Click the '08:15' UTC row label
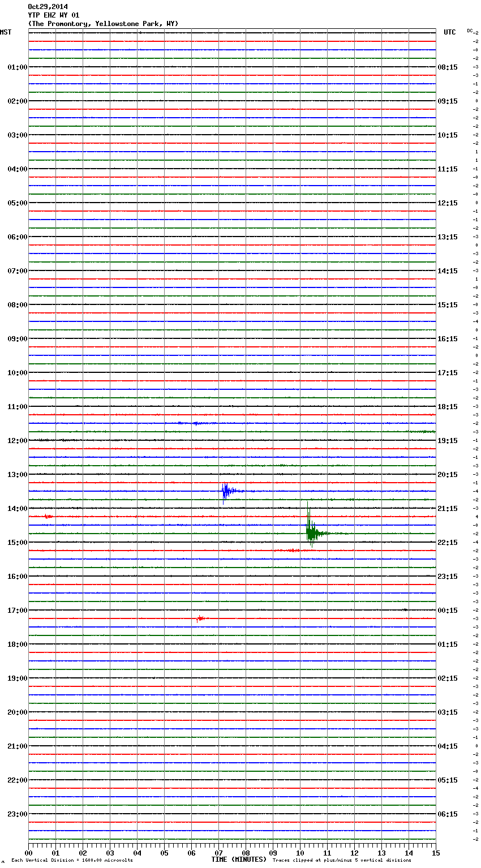 [448, 67]
